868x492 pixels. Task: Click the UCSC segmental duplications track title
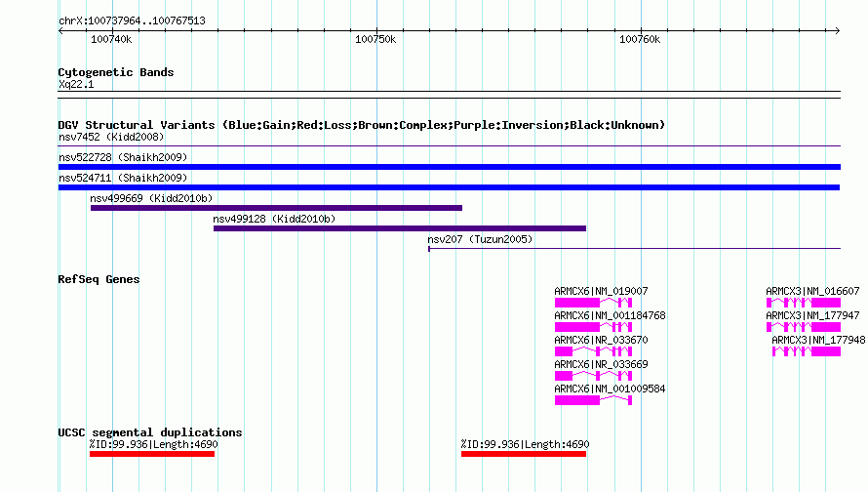[x=150, y=432]
